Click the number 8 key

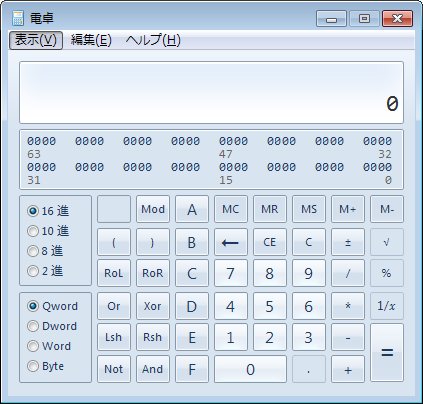[270, 273]
